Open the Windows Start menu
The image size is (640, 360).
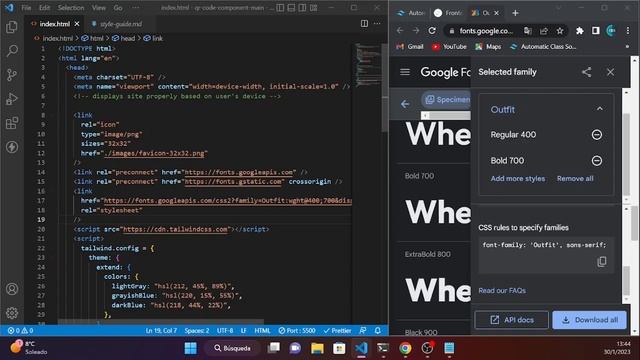(191, 348)
